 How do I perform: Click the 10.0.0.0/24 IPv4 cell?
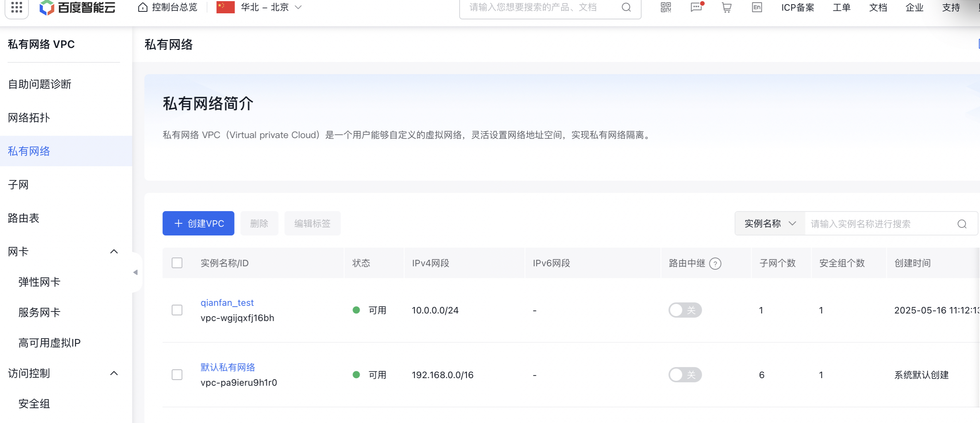click(435, 310)
